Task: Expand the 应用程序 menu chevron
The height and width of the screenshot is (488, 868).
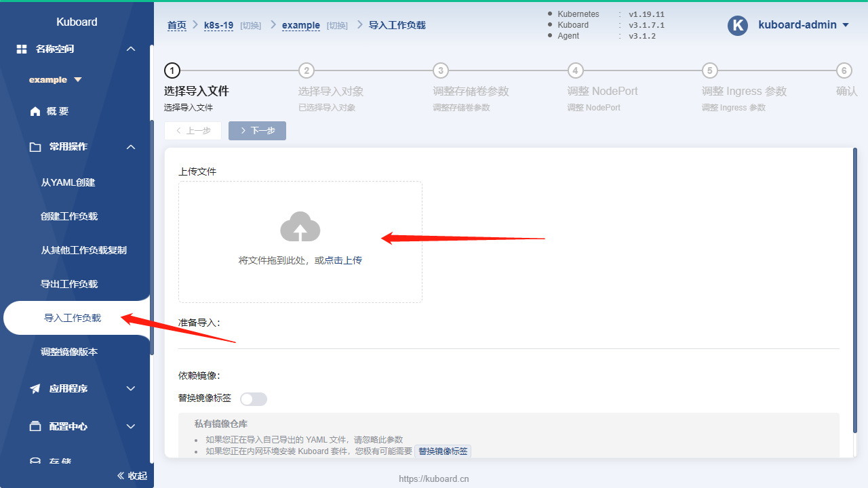Action: [132, 388]
